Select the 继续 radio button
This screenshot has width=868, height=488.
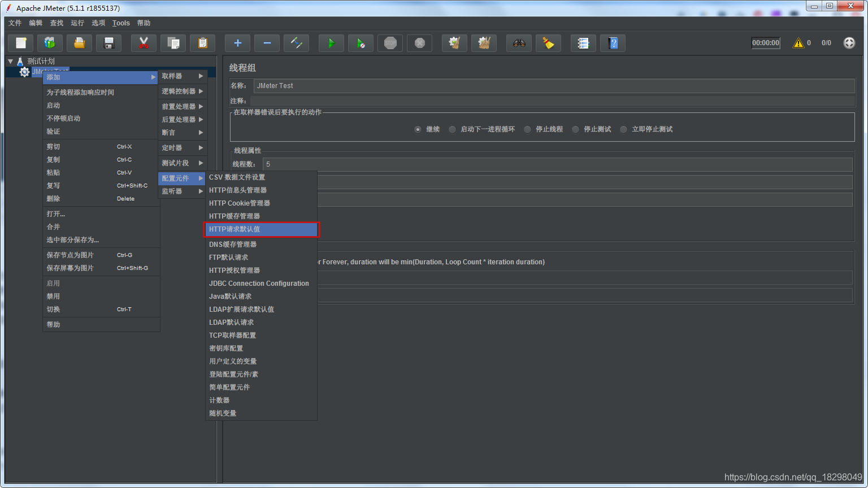pyautogui.click(x=418, y=129)
